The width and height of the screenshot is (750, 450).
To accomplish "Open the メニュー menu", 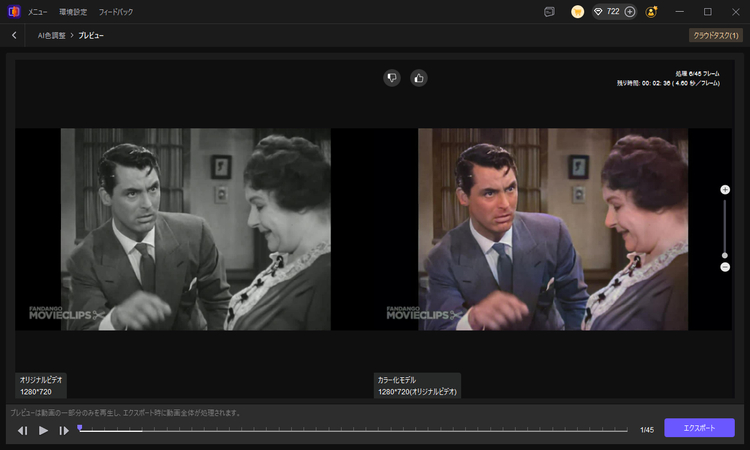I will pyautogui.click(x=38, y=12).
